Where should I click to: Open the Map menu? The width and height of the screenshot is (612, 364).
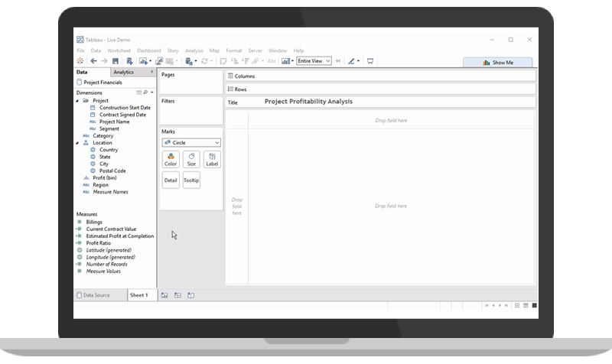pos(214,50)
